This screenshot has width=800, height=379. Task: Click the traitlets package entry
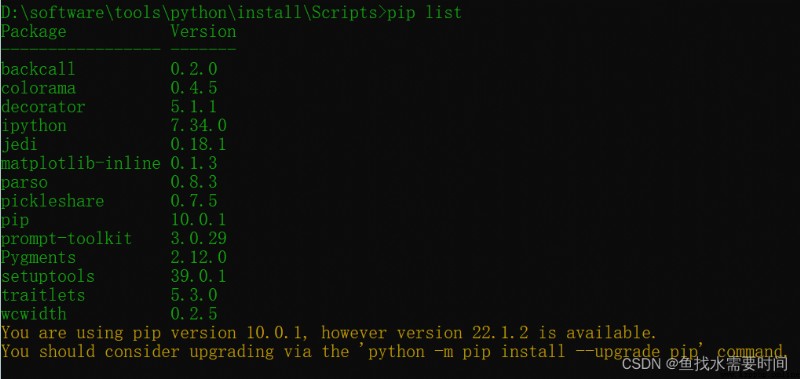pos(109,295)
